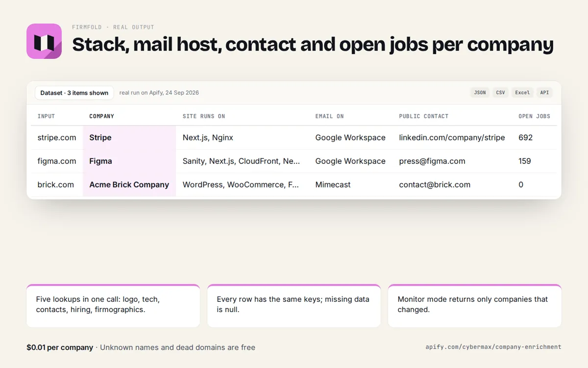Image resolution: width=588 pixels, height=368 pixels.
Task: Click the Mimecast email host cell
Action: [x=333, y=184]
